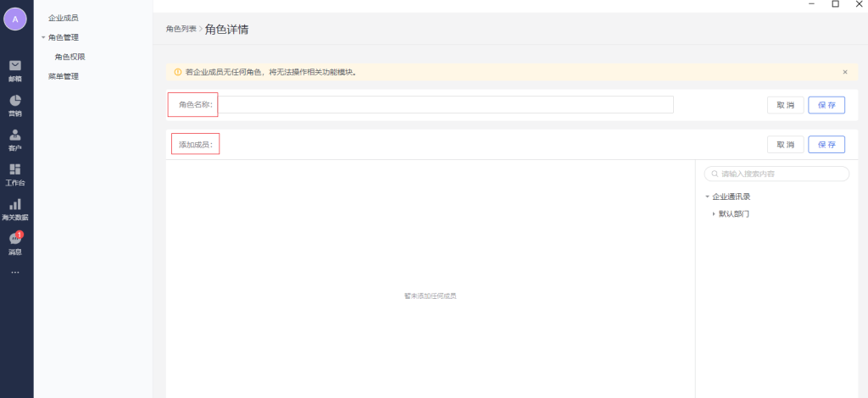Collapse the 企业通讯录 tree node
Viewport: 868px width, 398px height.
[x=707, y=196]
